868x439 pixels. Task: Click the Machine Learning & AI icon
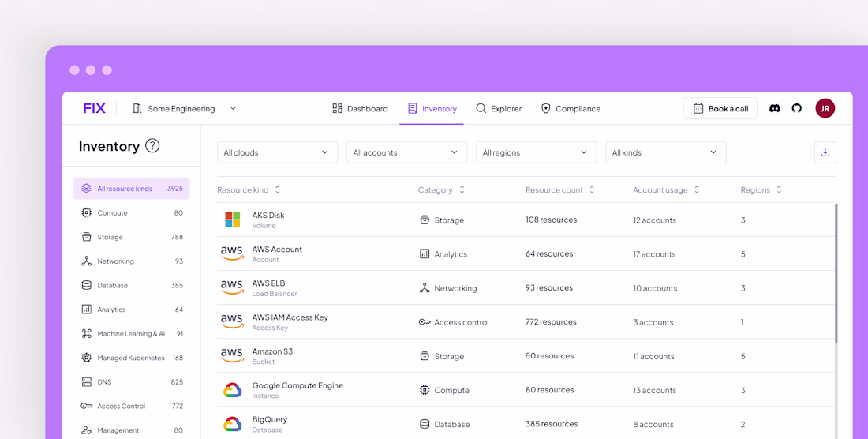[x=86, y=334]
